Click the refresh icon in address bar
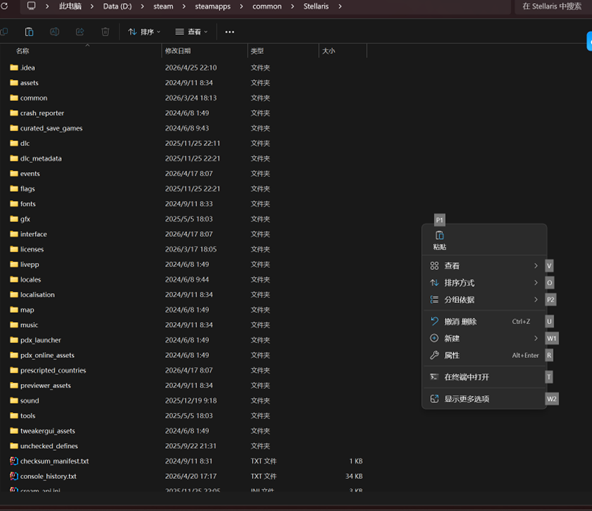The width and height of the screenshot is (592, 511). pyautogui.click(x=4, y=6)
